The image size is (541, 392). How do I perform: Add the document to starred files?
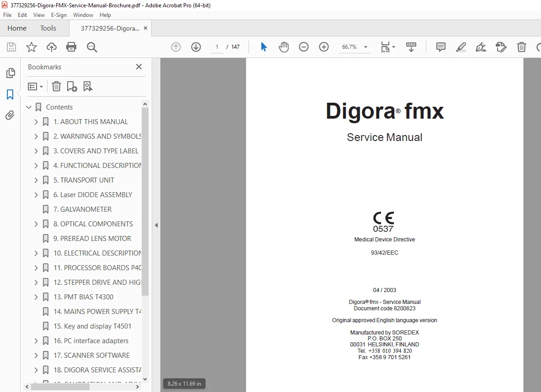pyautogui.click(x=32, y=47)
